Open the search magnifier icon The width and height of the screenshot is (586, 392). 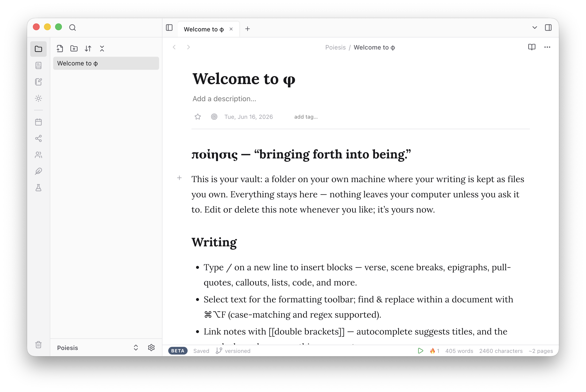[x=73, y=27]
